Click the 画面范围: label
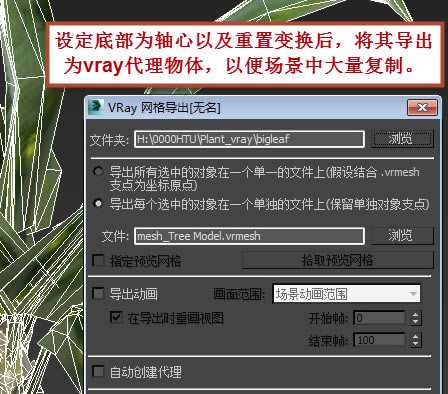448x394 pixels. point(239,294)
